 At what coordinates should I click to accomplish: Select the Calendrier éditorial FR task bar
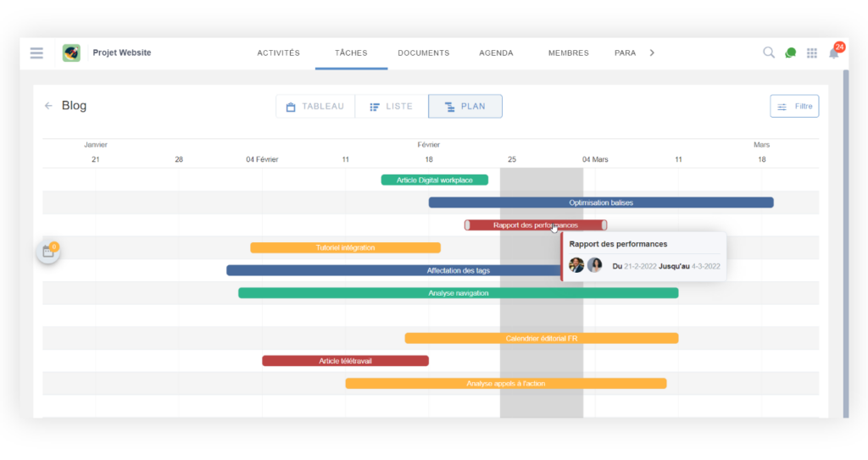pos(542,338)
